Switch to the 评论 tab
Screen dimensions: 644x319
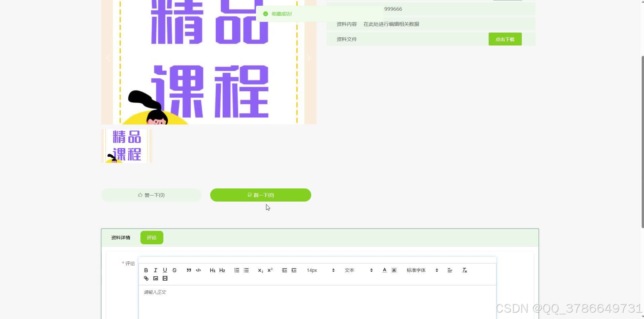(x=152, y=237)
